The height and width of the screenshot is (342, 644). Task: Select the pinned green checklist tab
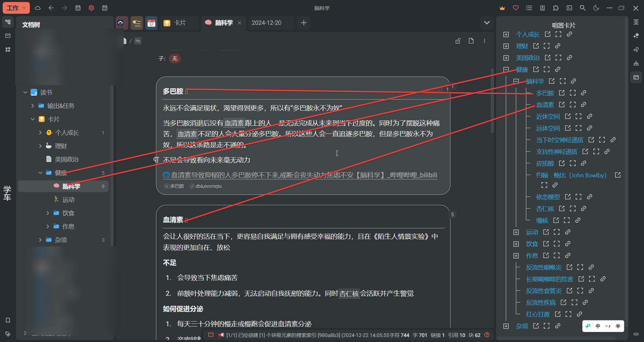click(x=137, y=23)
